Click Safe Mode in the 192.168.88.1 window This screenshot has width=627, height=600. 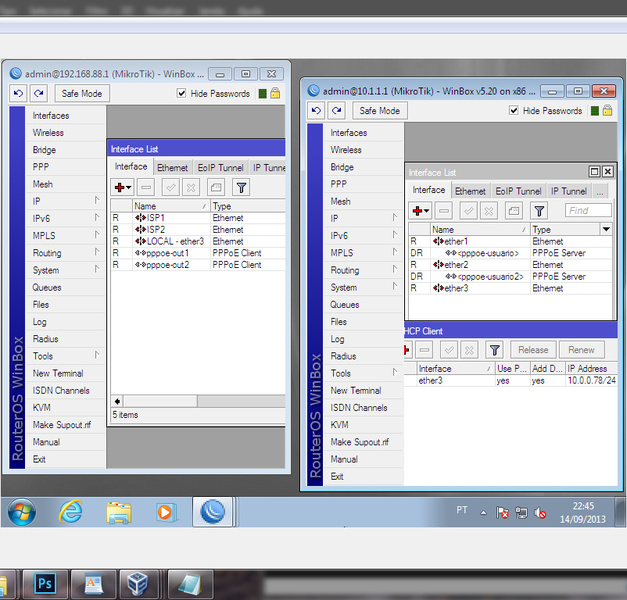(x=82, y=93)
